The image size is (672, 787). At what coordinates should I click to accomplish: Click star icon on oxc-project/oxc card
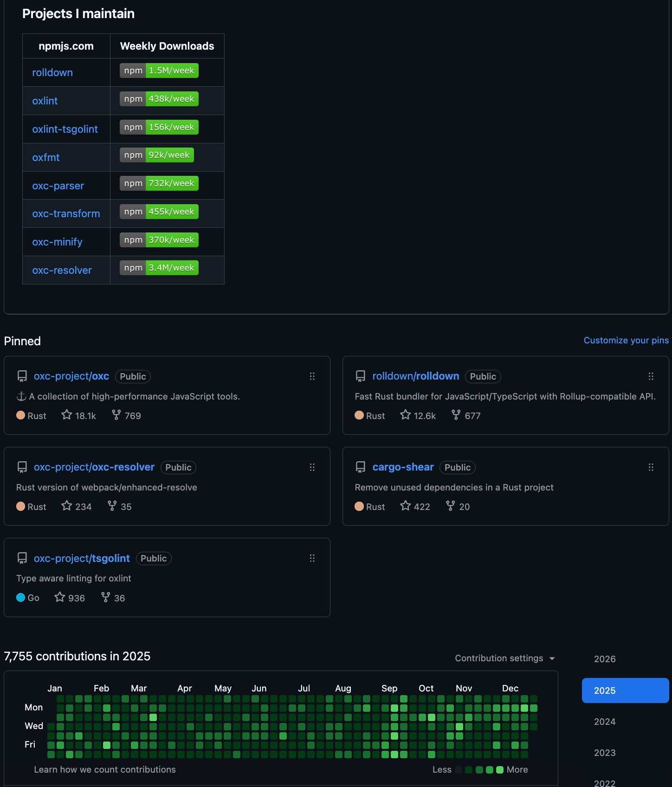click(67, 415)
